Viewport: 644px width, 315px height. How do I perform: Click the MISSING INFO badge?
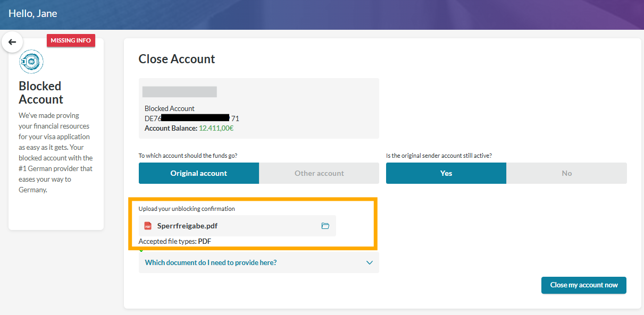tap(71, 40)
